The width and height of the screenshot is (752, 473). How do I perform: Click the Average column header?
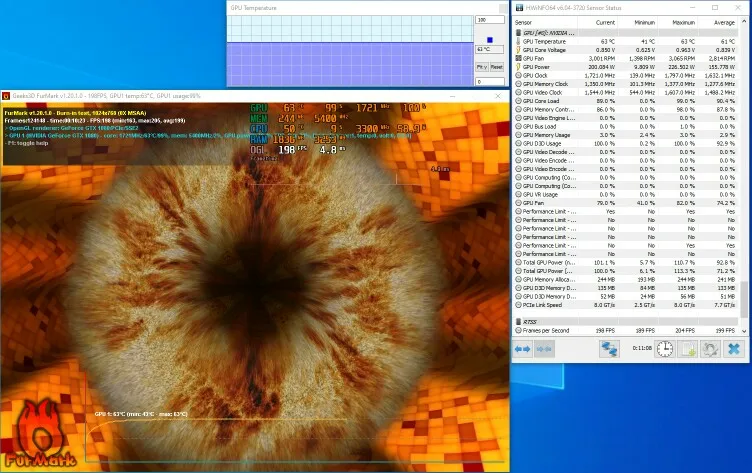click(x=724, y=23)
